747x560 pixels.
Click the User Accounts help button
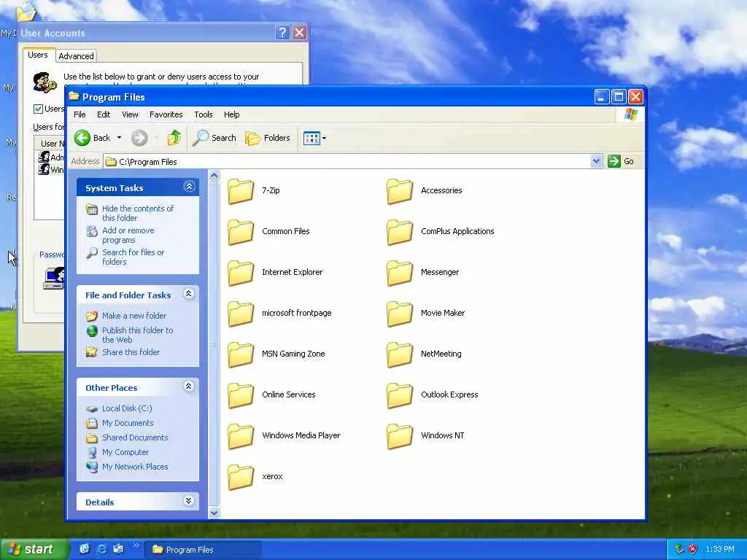[282, 33]
